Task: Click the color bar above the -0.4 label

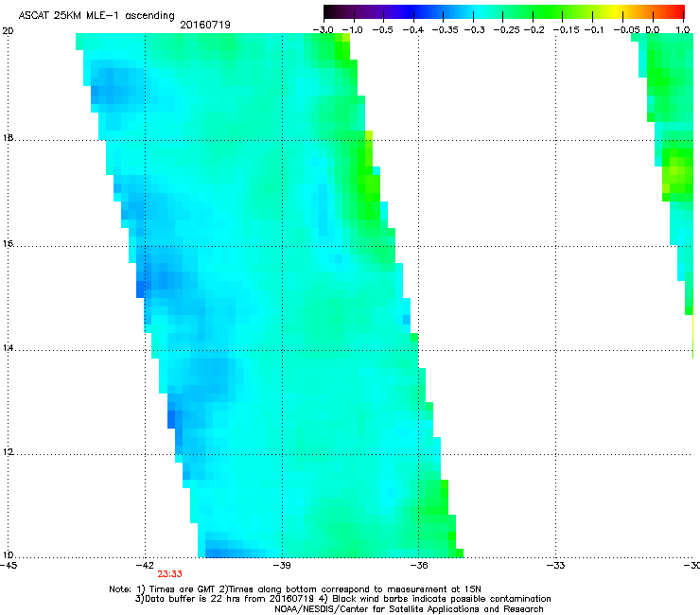Action: pyautogui.click(x=413, y=11)
